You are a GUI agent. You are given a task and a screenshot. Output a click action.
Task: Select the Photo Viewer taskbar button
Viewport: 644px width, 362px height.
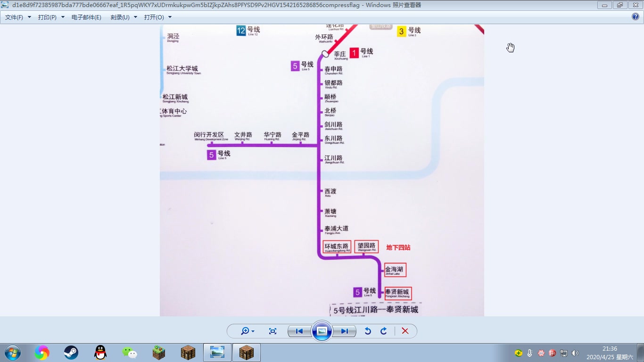click(217, 353)
